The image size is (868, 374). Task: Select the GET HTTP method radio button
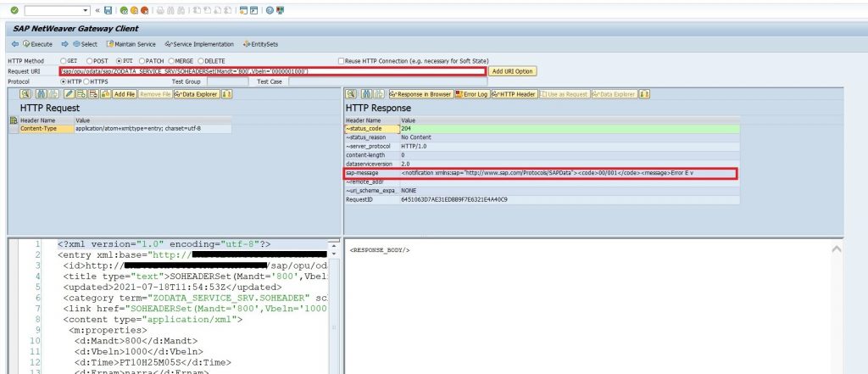pos(63,61)
